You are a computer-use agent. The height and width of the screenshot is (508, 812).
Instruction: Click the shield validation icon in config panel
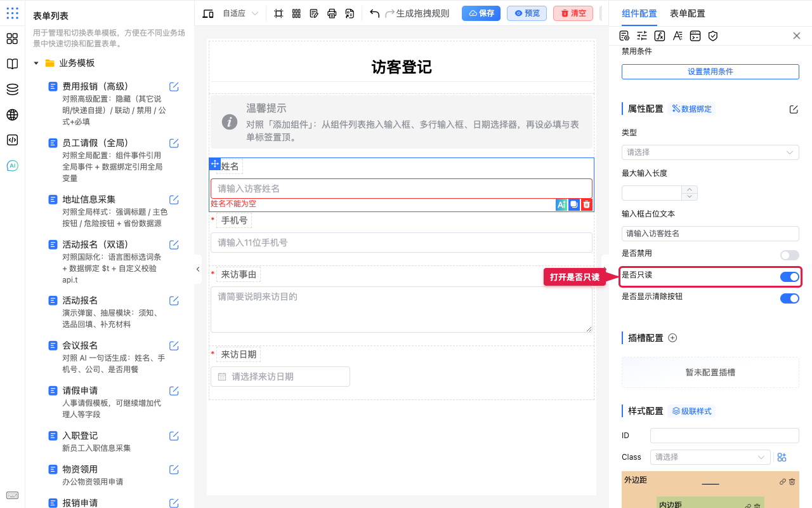[713, 36]
